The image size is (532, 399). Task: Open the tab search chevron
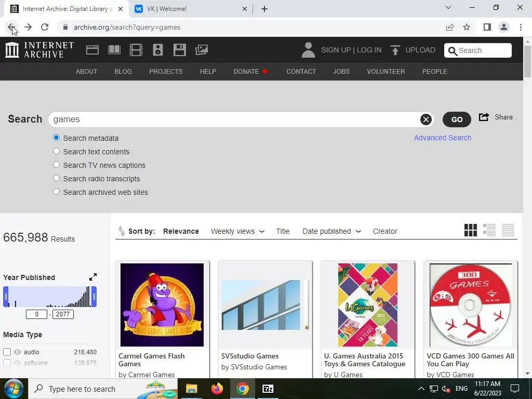(x=448, y=7)
